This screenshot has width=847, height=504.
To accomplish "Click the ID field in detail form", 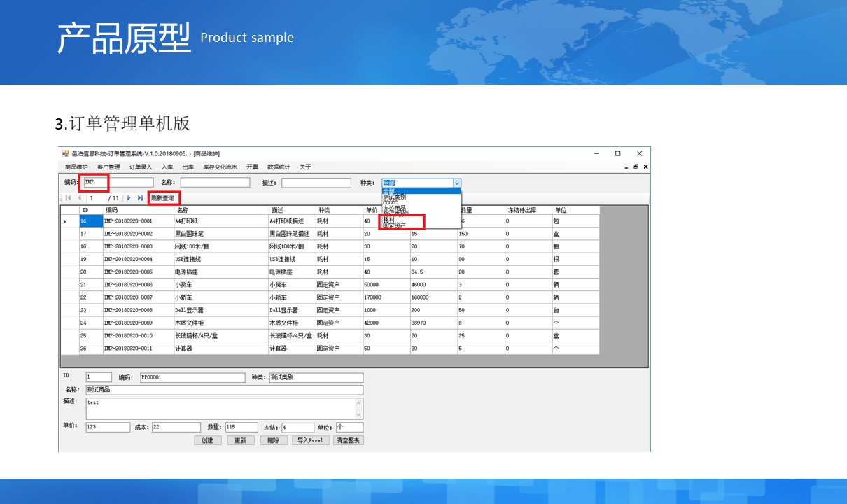I will [x=98, y=378].
